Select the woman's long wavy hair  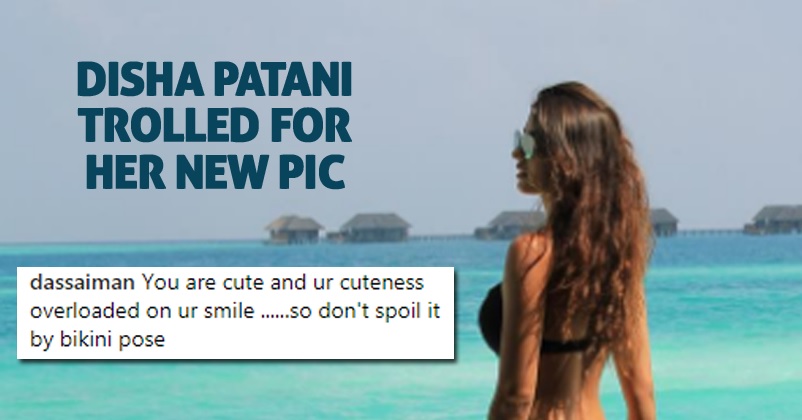[x=593, y=215]
